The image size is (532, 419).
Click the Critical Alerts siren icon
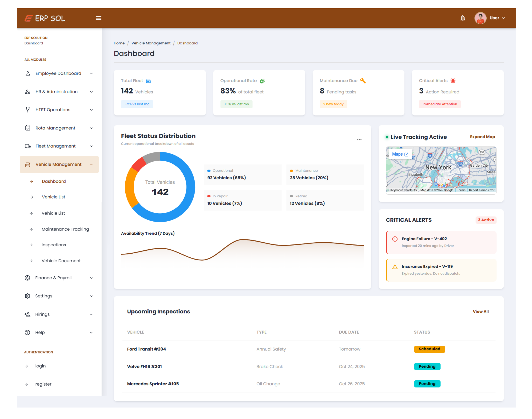(x=453, y=81)
